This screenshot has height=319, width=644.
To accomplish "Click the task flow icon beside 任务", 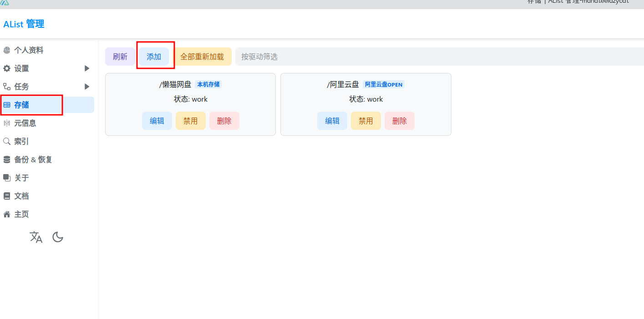I will [7, 87].
